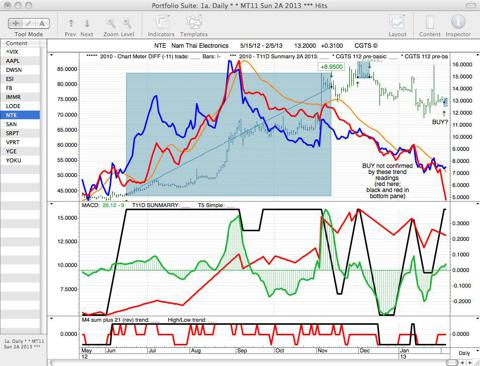The width and height of the screenshot is (480, 366).
Task: Collapse the MACD pane disclosure triangle
Action: click(x=51, y=203)
